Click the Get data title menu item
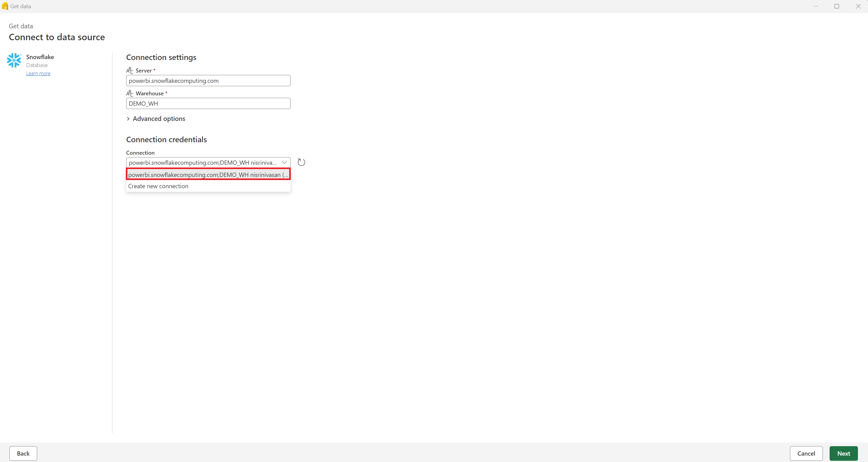The height and width of the screenshot is (462, 868). (x=20, y=6)
